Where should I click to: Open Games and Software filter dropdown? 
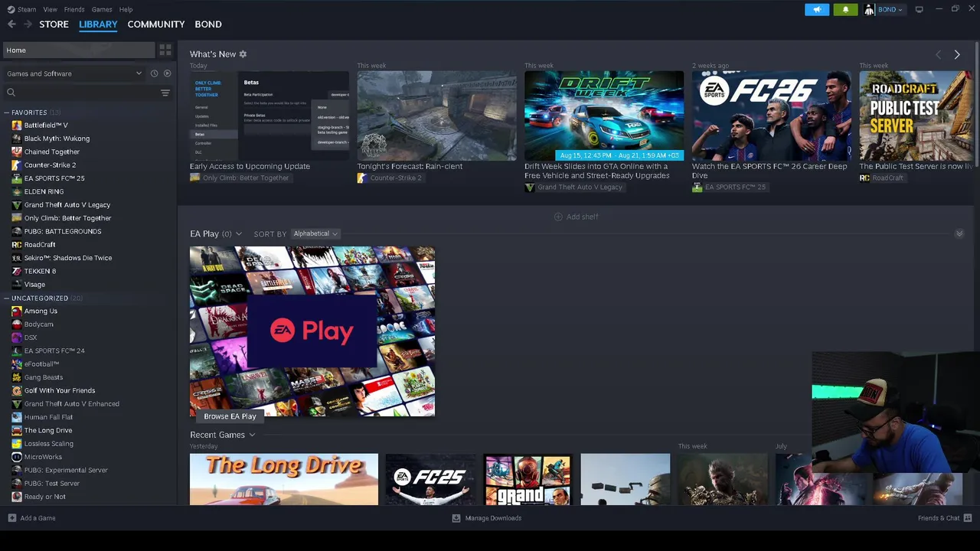(73, 73)
